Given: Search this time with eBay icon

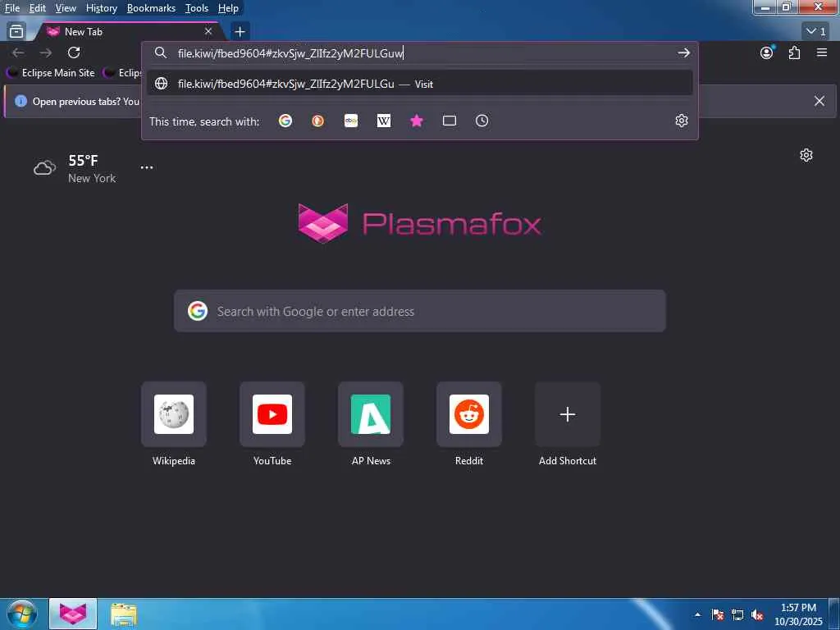Looking at the screenshot, I should 351,121.
